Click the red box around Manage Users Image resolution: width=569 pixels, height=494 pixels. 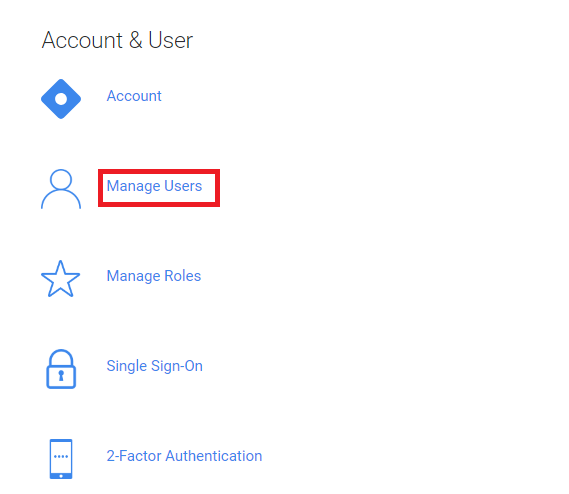click(159, 188)
